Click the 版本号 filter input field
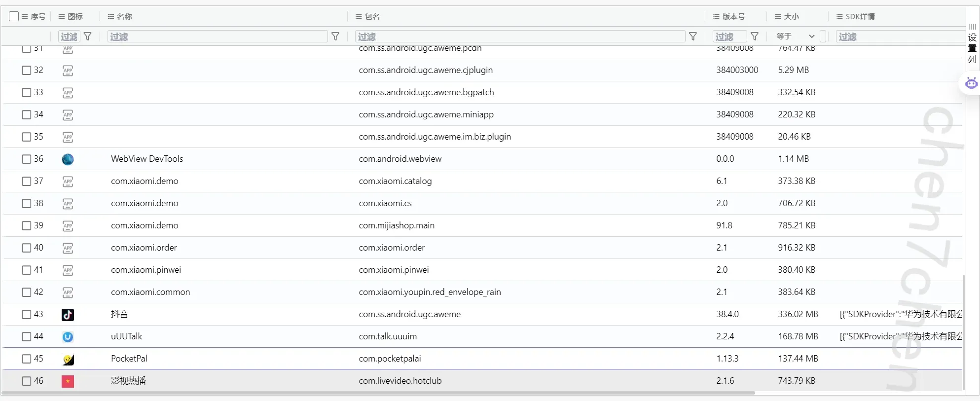This screenshot has height=401, width=980. coord(729,36)
